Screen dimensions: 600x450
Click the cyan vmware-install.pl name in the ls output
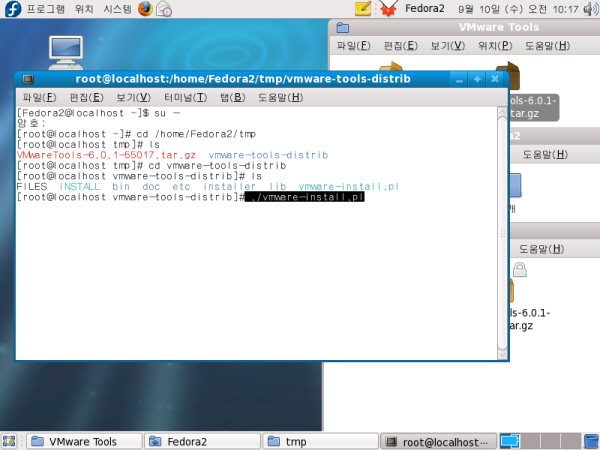tap(349, 187)
